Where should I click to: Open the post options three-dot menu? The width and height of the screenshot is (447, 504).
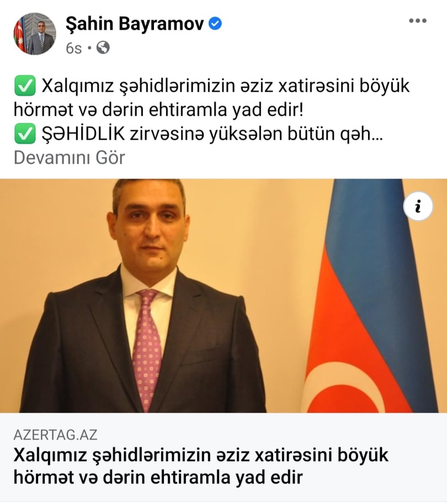(417, 21)
